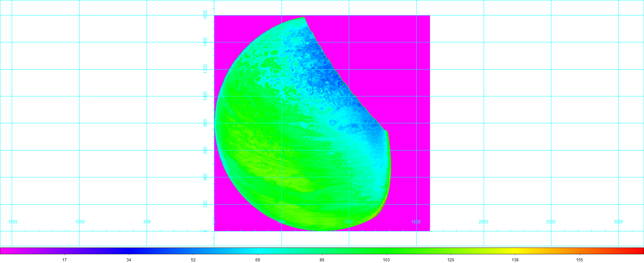Image resolution: width=644 pixels, height=263 pixels.
Task: Select the colorbar tick label 120
Action: [x=450, y=260]
